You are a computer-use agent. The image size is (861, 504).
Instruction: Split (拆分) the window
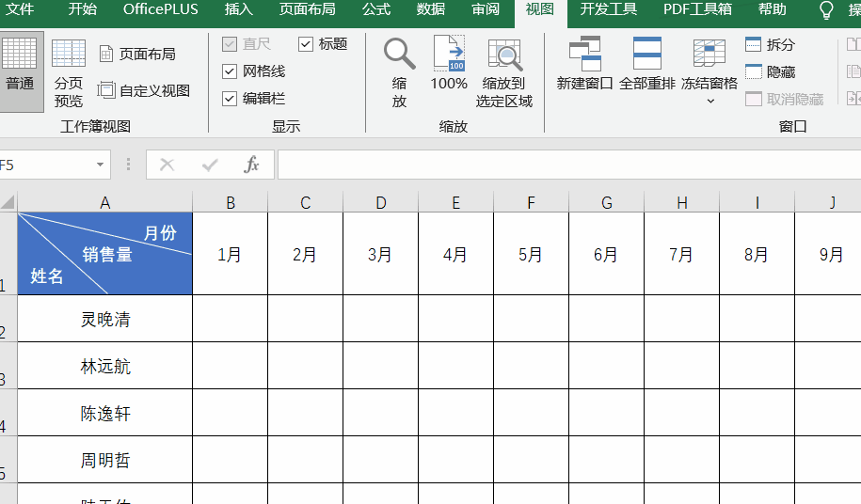(771, 44)
